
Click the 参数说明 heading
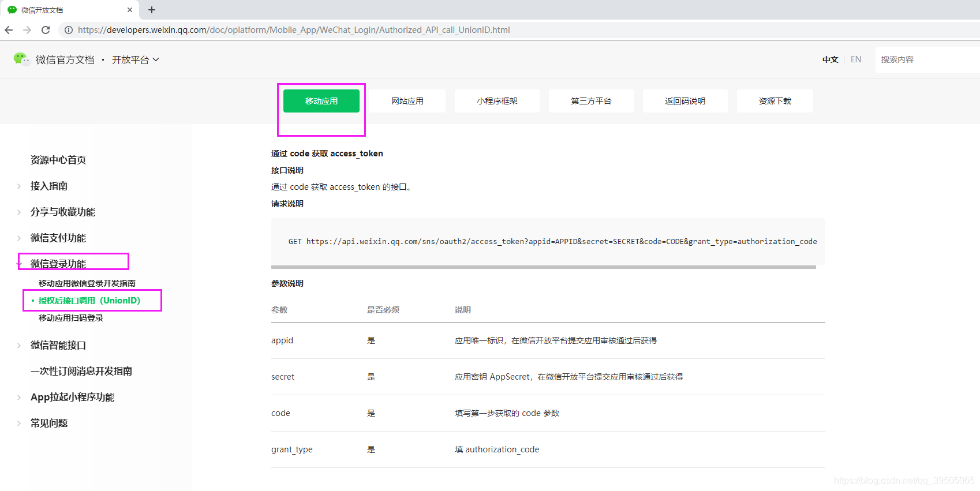287,283
